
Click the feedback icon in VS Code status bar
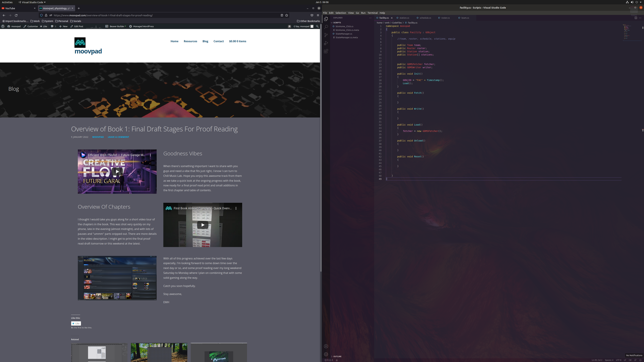[635, 360]
